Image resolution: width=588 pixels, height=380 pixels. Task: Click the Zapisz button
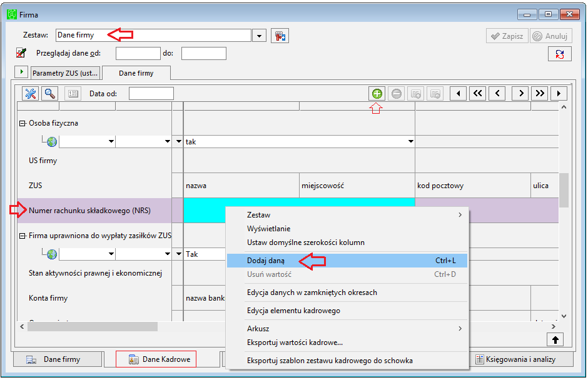pos(507,36)
